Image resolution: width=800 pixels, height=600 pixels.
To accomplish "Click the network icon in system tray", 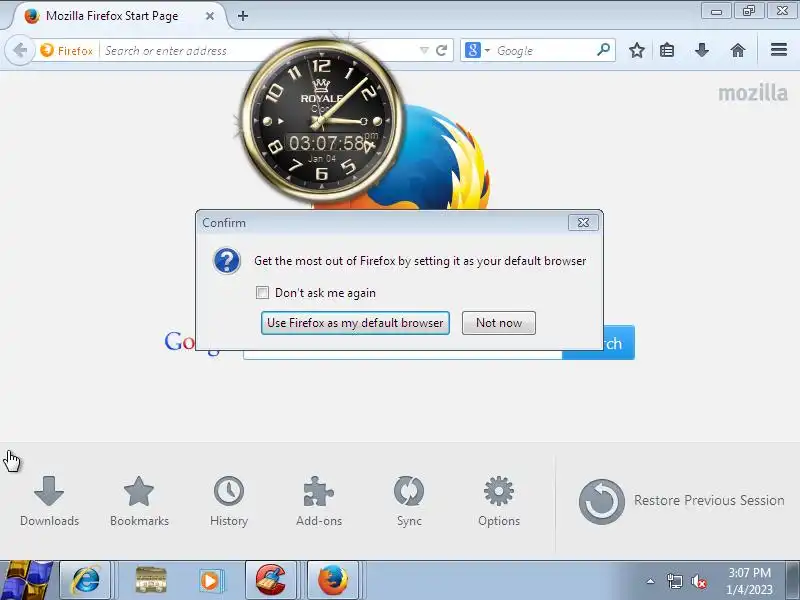I will 674,581.
